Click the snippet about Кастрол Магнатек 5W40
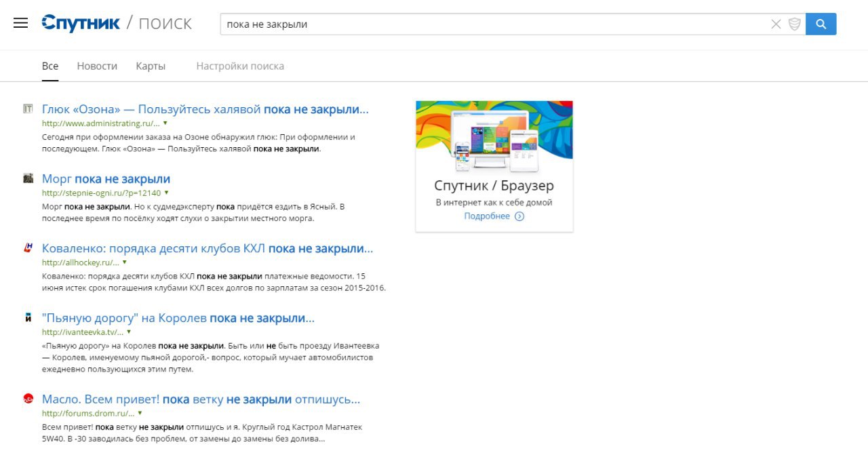Image resolution: width=868 pixels, height=455 pixels. (x=202, y=433)
